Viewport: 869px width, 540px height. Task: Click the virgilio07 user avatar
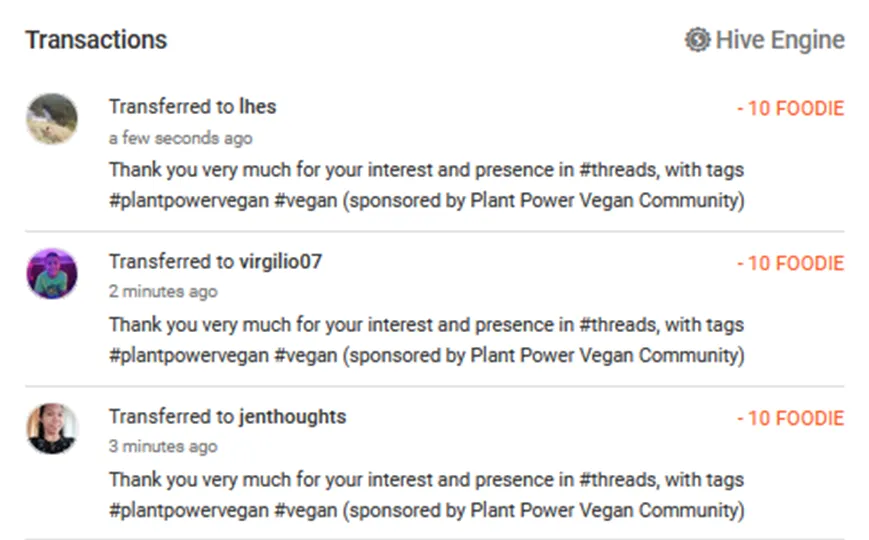[x=52, y=274]
